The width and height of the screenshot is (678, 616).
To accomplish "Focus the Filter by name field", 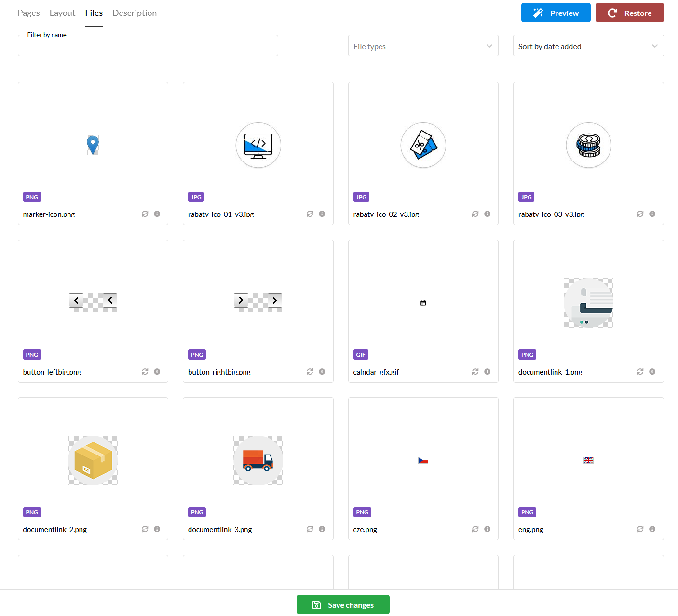I will click(x=148, y=46).
